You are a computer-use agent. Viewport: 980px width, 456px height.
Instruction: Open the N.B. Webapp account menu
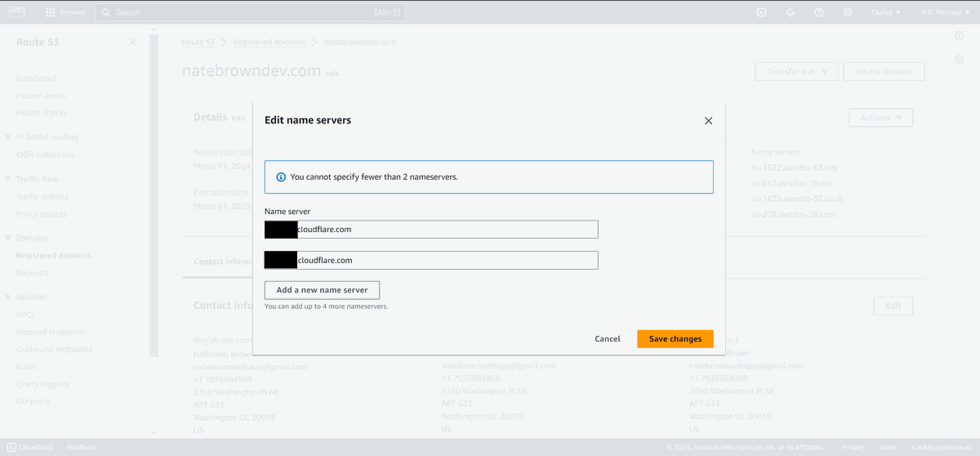point(944,12)
